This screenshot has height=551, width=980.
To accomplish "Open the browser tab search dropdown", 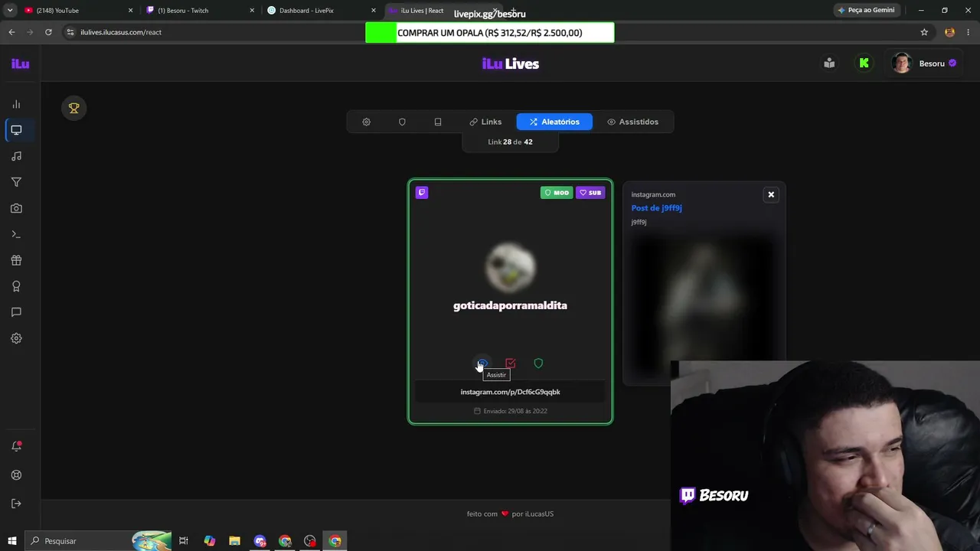I will pos(10,11).
